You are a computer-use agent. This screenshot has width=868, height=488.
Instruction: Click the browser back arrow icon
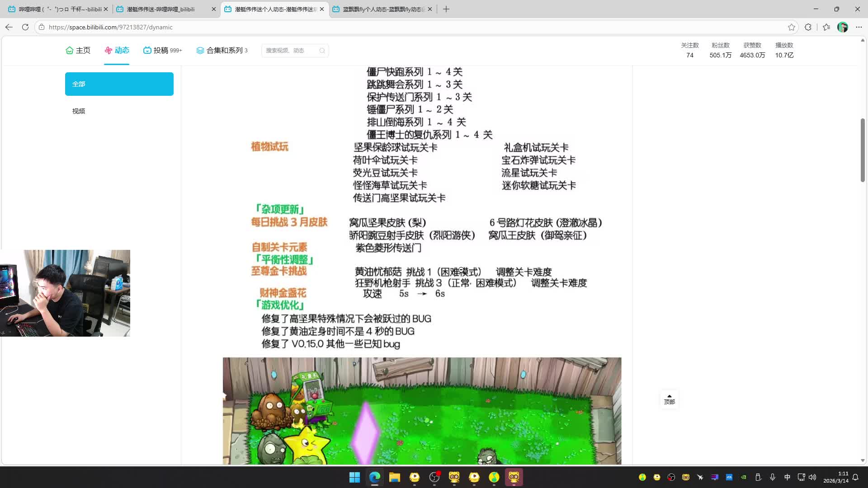click(9, 27)
